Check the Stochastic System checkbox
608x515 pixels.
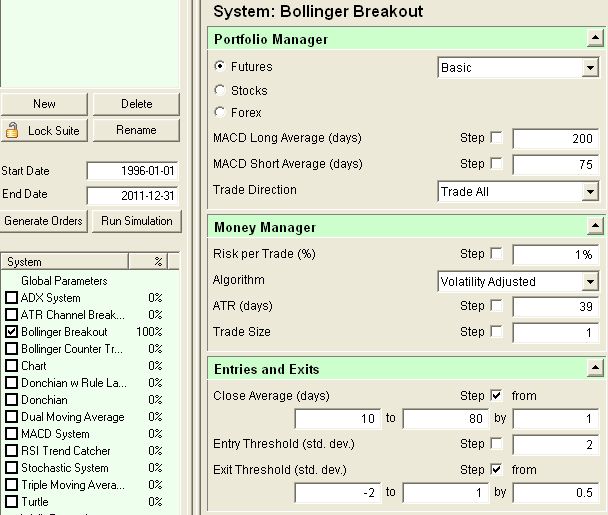[12, 467]
